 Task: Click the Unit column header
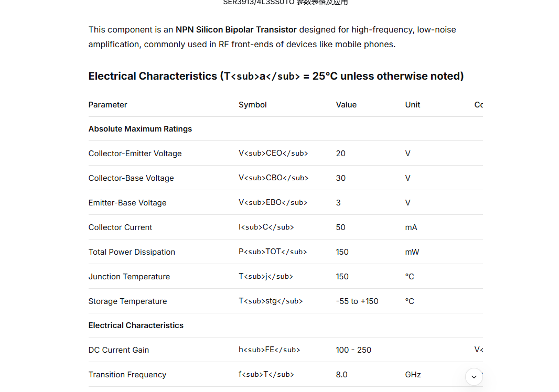[413, 105]
